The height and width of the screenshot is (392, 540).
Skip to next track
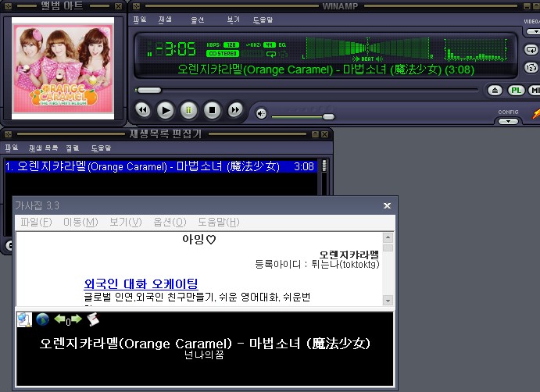(x=234, y=110)
